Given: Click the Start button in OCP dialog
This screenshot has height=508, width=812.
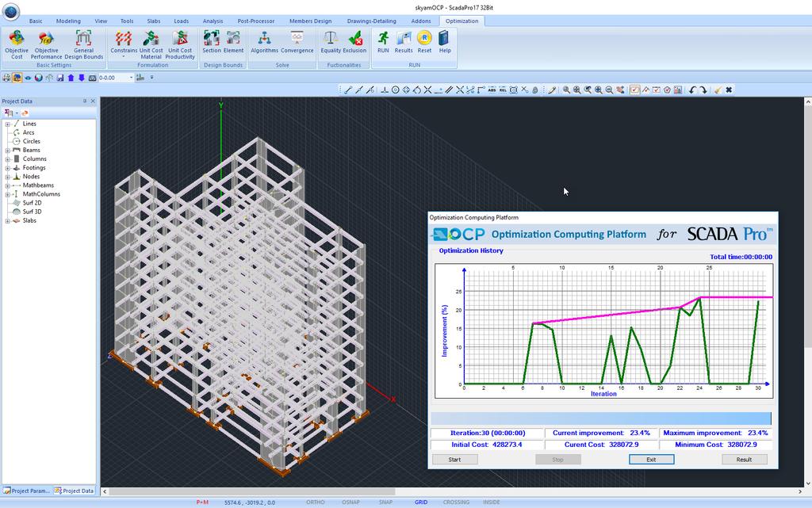Looking at the screenshot, I should tap(454, 460).
